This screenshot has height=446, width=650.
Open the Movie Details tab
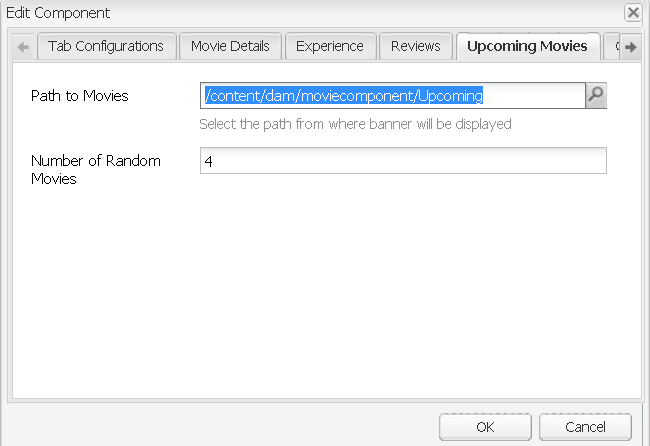coord(230,46)
